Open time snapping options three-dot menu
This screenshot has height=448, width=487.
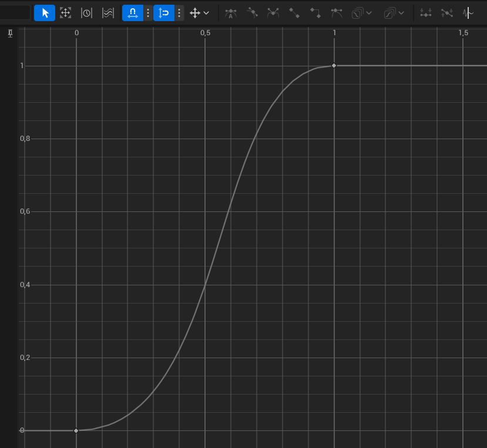(x=148, y=13)
